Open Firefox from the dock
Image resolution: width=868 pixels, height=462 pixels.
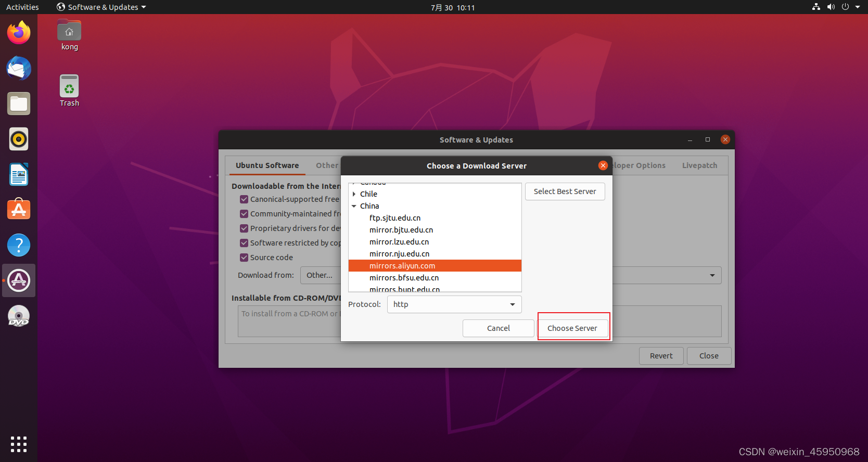pos(19,33)
